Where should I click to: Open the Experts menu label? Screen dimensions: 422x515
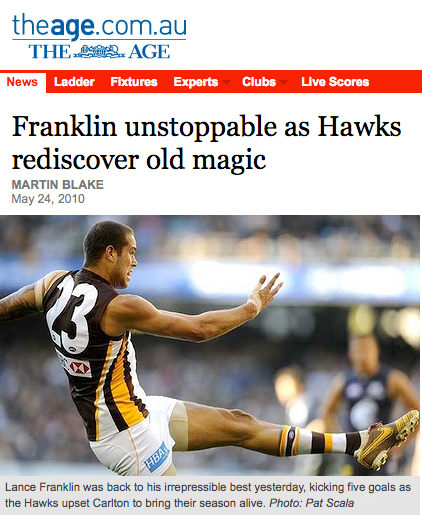point(196,82)
